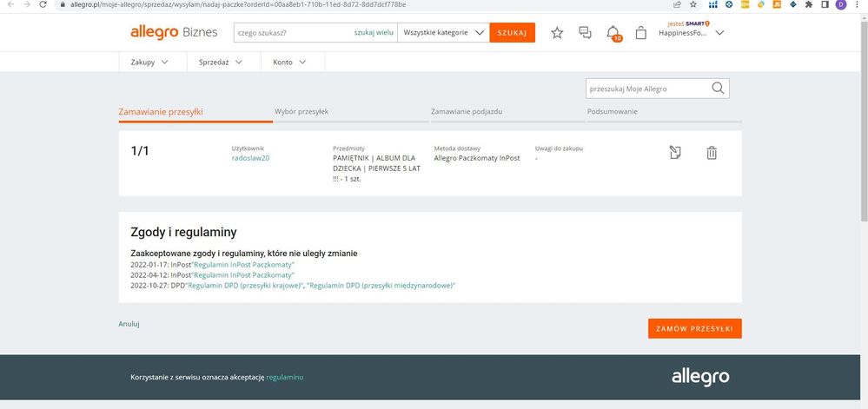
Task: Click the magnifier icon in Moje Allegro search
Action: click(x=718, y=88)
